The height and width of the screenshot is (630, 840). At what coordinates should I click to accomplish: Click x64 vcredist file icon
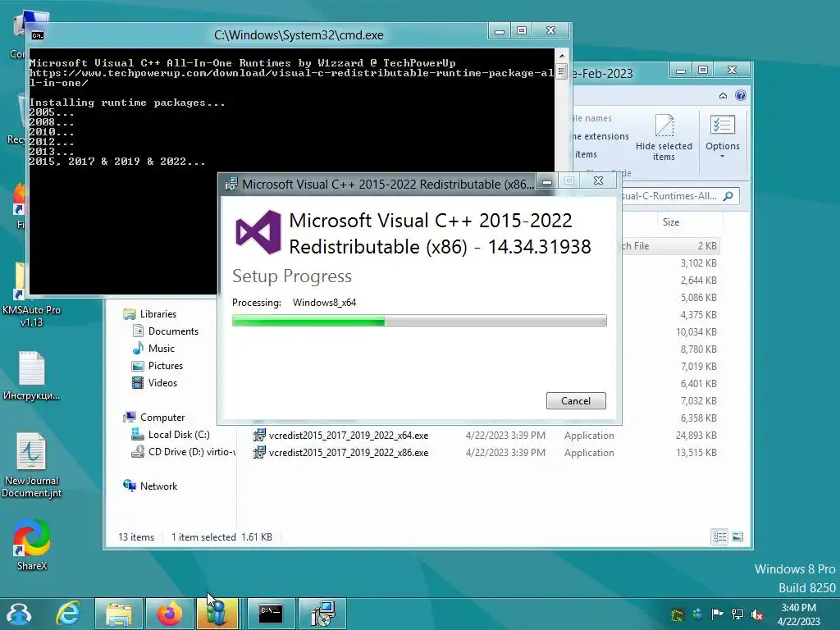(x=259, y=435)
